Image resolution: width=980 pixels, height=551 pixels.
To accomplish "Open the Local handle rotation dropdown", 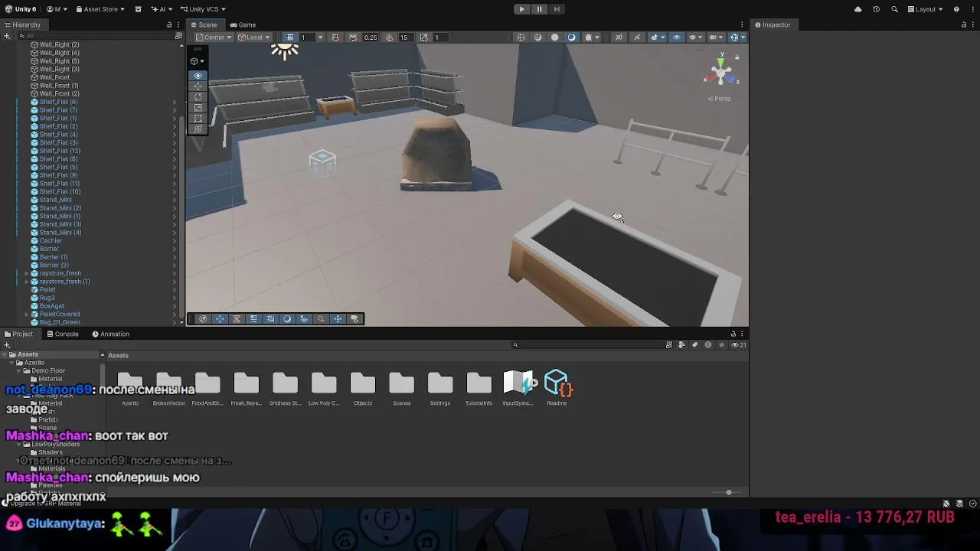I will click(253, 37).
